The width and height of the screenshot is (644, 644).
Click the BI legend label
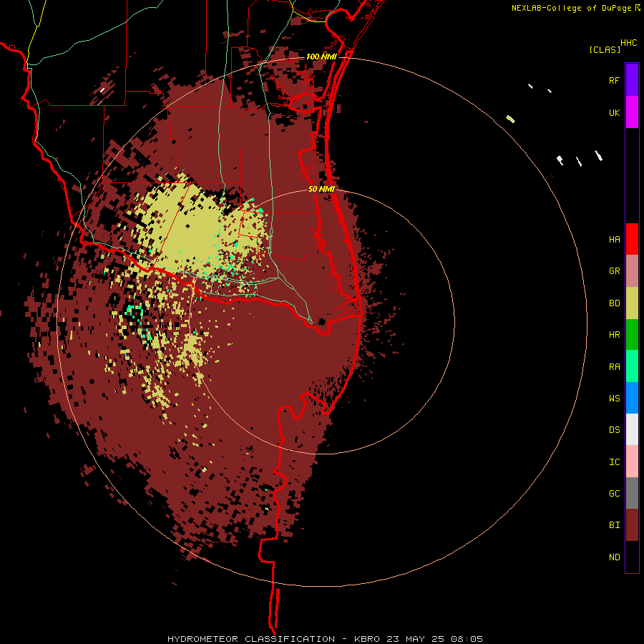click(x=614, y=525)
